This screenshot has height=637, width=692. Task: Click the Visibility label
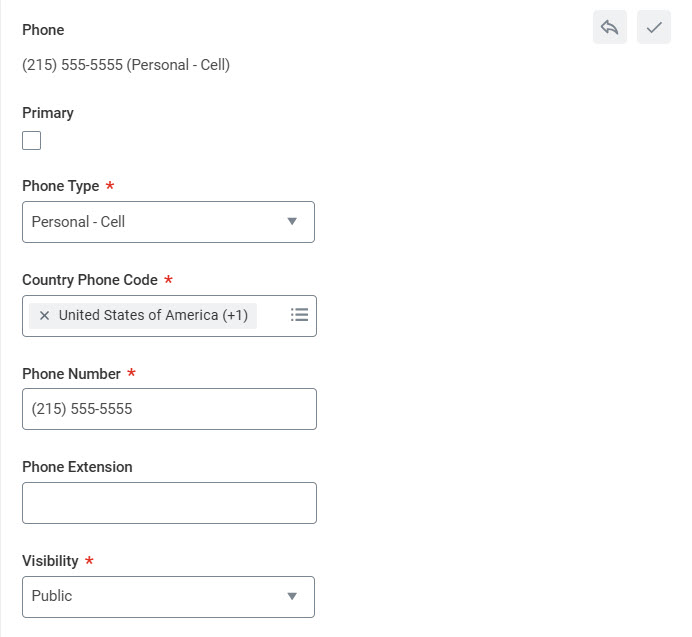(50, 561)
